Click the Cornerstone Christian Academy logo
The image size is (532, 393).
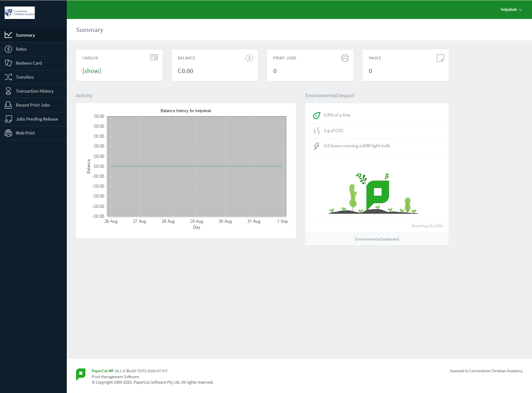pos(20,13)
